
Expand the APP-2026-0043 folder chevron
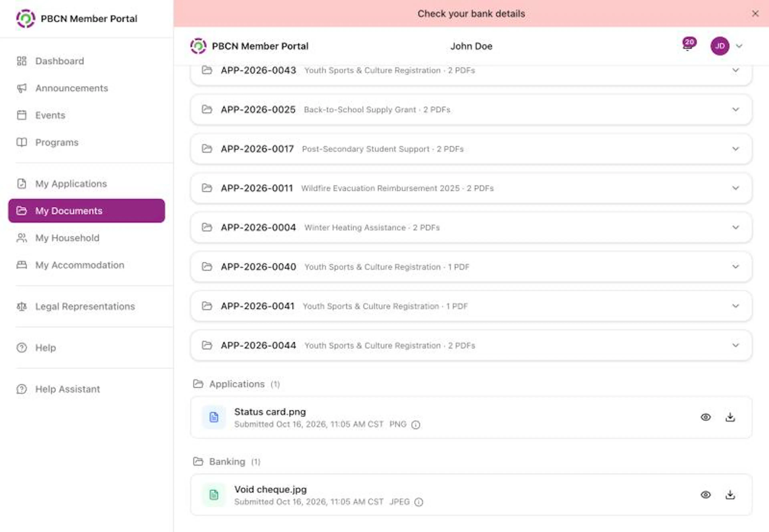pos(735,70)
